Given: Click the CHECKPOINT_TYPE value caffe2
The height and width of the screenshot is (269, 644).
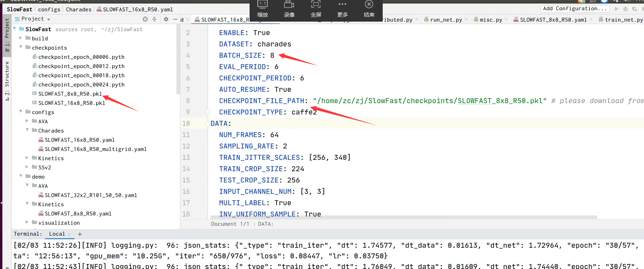Looking at the screenshot, I should coord(304,112).
